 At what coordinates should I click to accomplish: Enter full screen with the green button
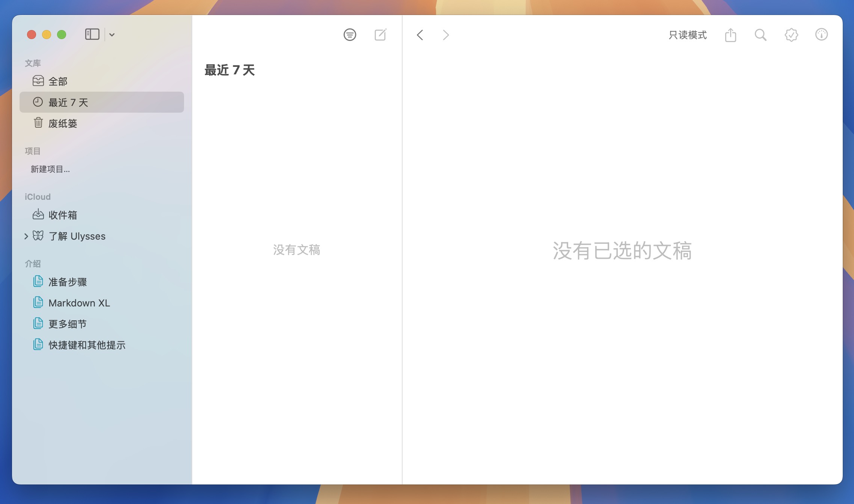pos(62,35)
